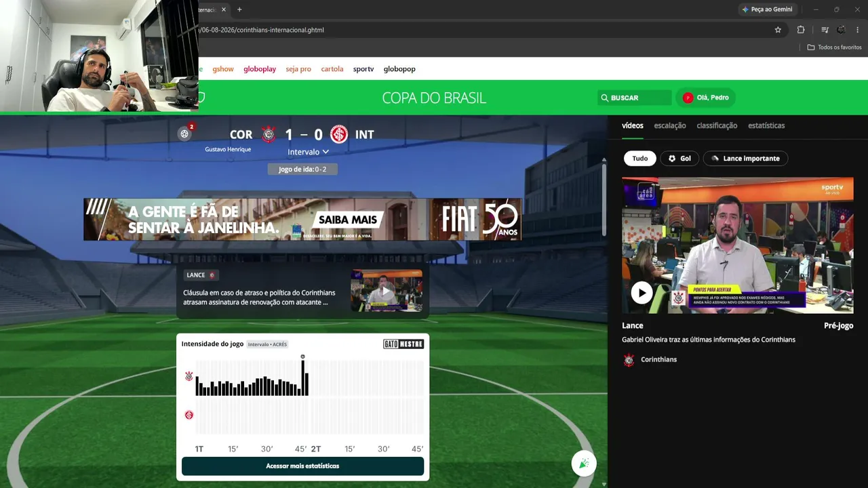Open globoplay from the top navigation
The width and height of the screenshot is (868, 488).
pyautogui.click(x=260, y=69)
